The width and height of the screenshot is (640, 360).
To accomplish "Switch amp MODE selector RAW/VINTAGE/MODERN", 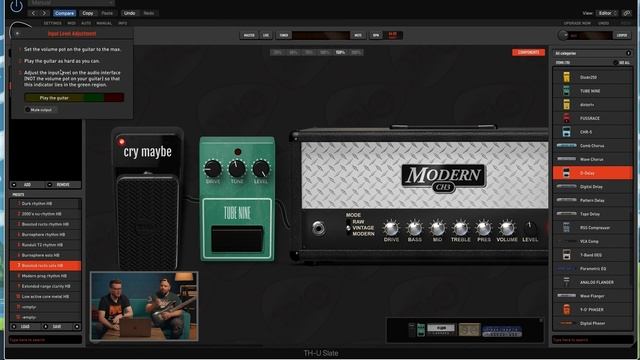I will (348, 228).
